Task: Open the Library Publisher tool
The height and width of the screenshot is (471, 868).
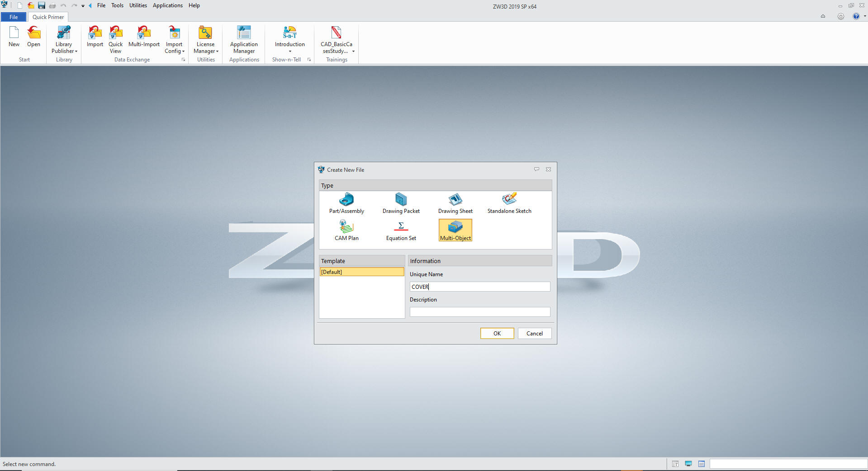Action: [x=64, y=40]
